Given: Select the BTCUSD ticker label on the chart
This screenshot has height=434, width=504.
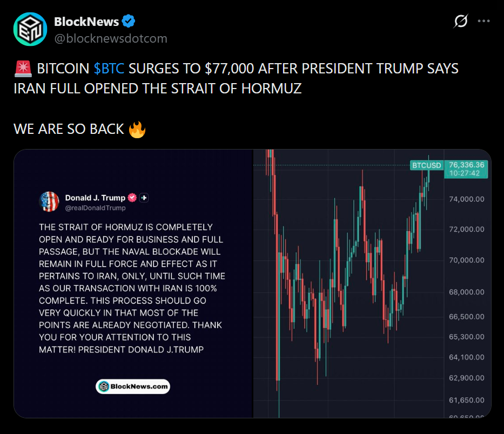Looking at the screenshot, I should pos(426,165).
